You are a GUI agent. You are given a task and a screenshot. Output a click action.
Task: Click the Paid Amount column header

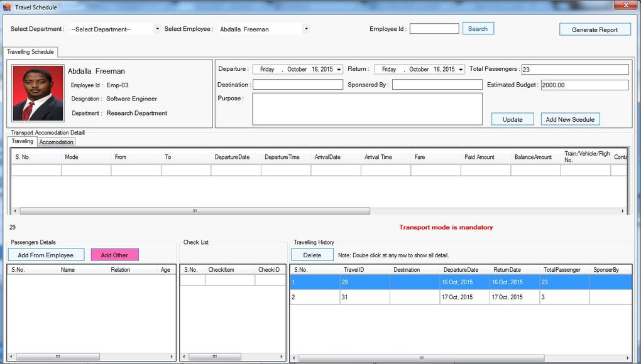coord(486,157)
